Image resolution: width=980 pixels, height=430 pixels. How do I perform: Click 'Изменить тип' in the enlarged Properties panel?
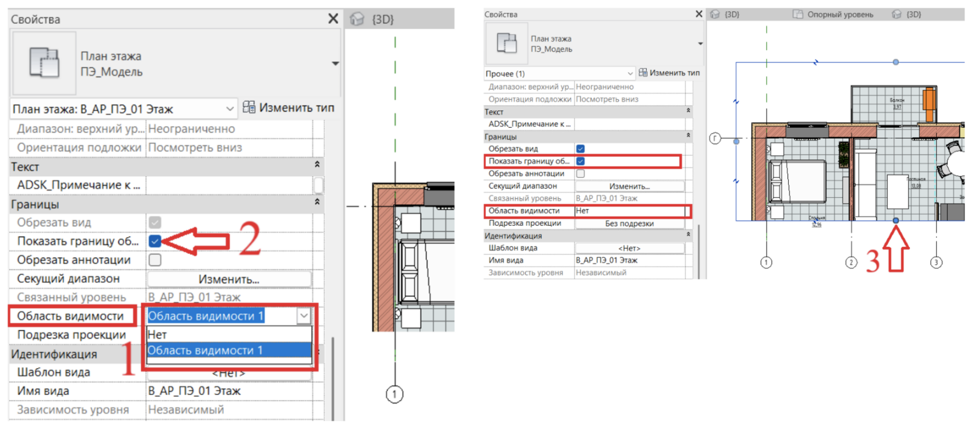[289, 108]
